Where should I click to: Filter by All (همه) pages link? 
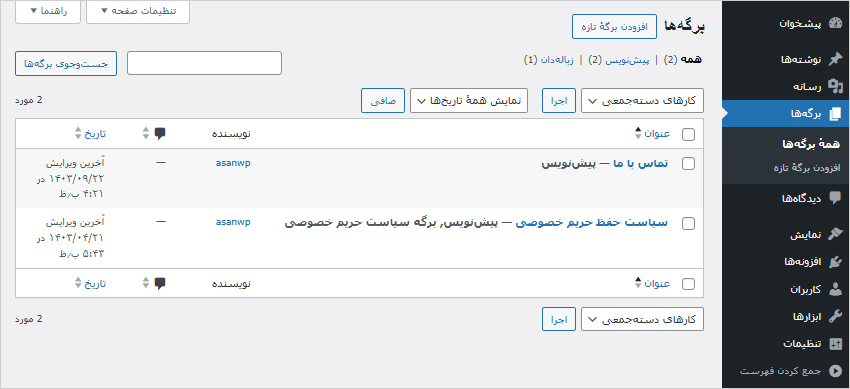coord(691,59)
